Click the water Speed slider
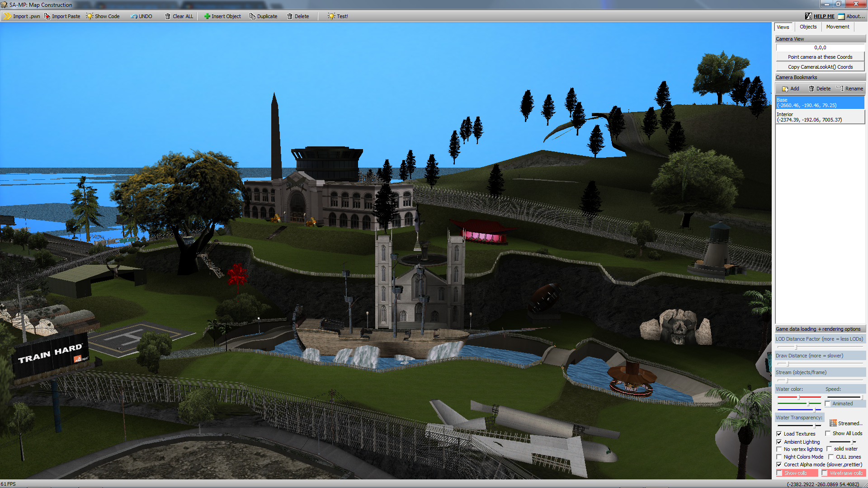This screenshot has width=868, height=488. coord(845,397)
